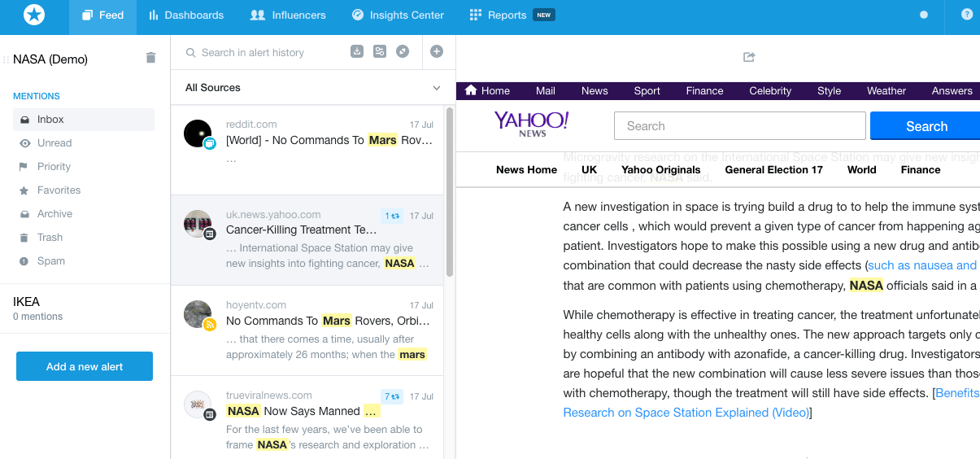The height and width of the screenshot is (459, 980).
Task: Click Add a new alert button
Action: [x=85, y=366]
